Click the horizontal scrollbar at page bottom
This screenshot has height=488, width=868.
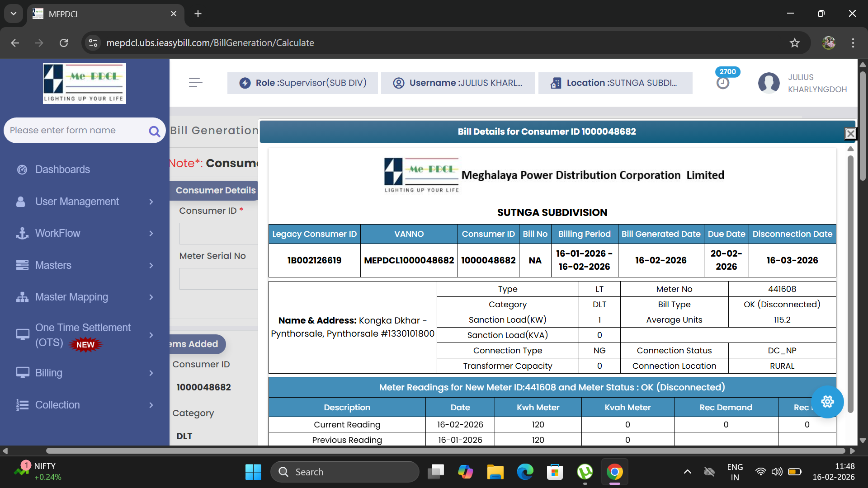445,450
